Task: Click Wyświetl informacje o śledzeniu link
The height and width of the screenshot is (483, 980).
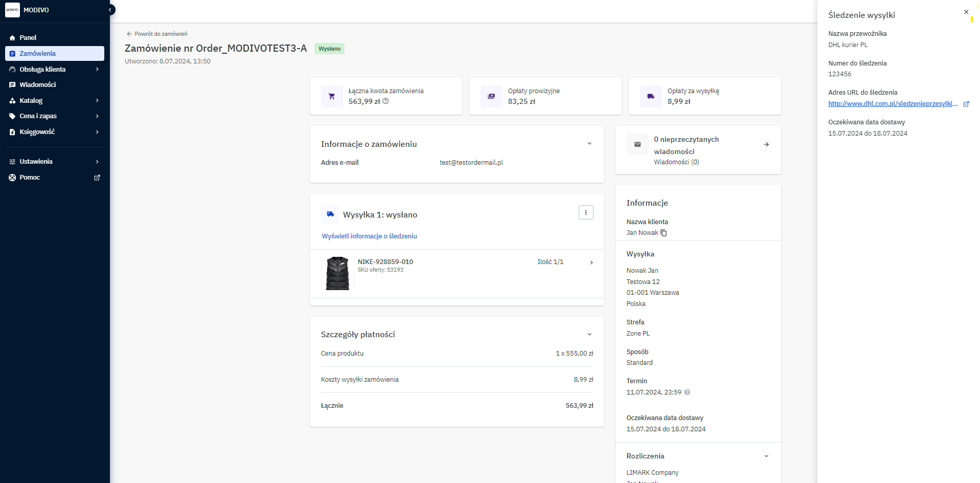Action: [369, 236]
